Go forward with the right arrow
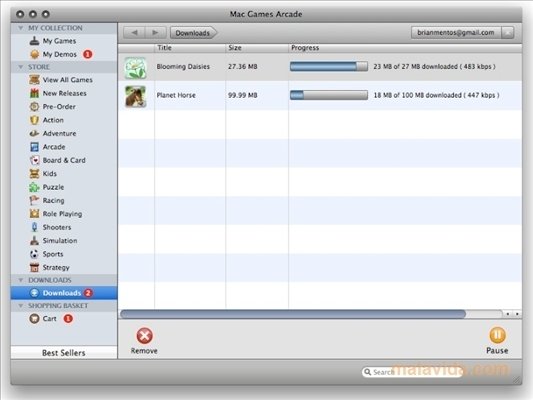Image resolution: width=533 pixels, height=400 pixels. (x=155, y=33)
